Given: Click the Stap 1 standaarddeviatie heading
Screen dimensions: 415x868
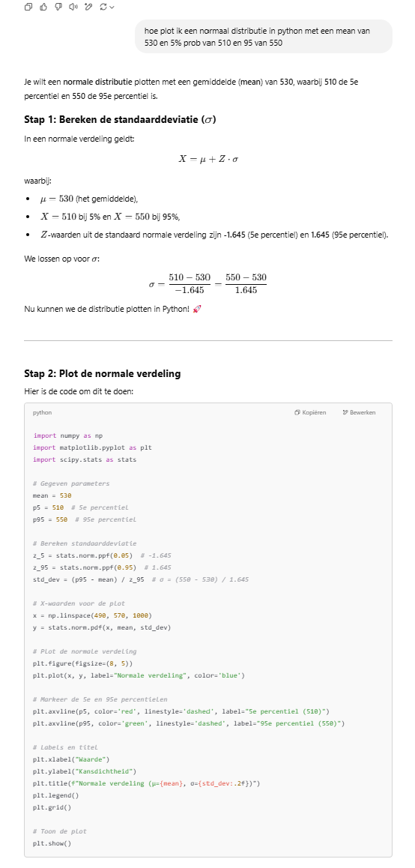Looking at the screenshot, I should (119, 120).
